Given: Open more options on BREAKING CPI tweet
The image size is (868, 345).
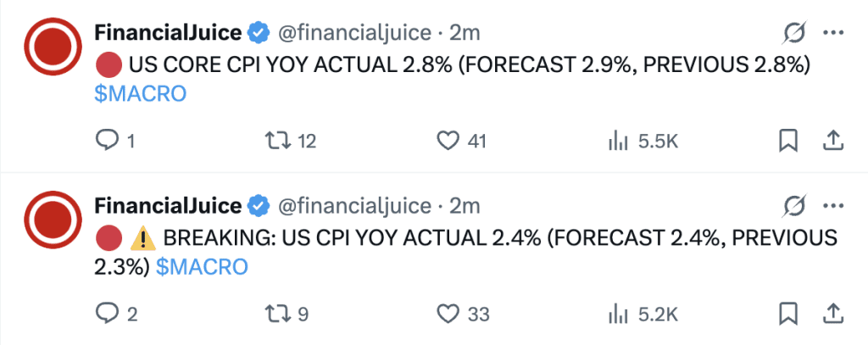Looking at the screenshot, I should (x=832, y=206).
